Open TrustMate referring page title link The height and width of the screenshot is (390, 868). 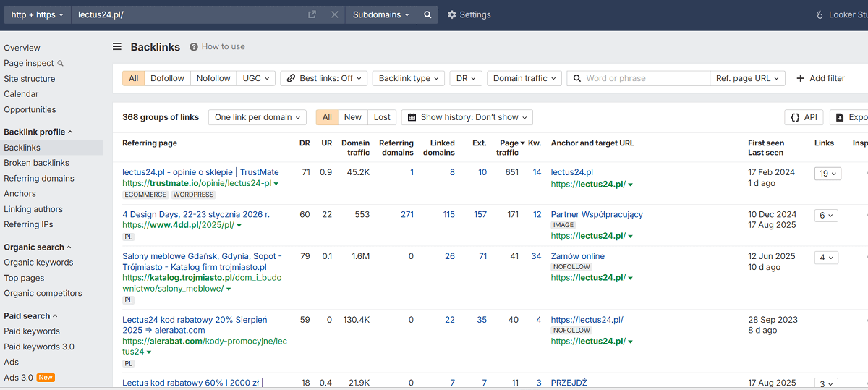(x=200, y=172)
